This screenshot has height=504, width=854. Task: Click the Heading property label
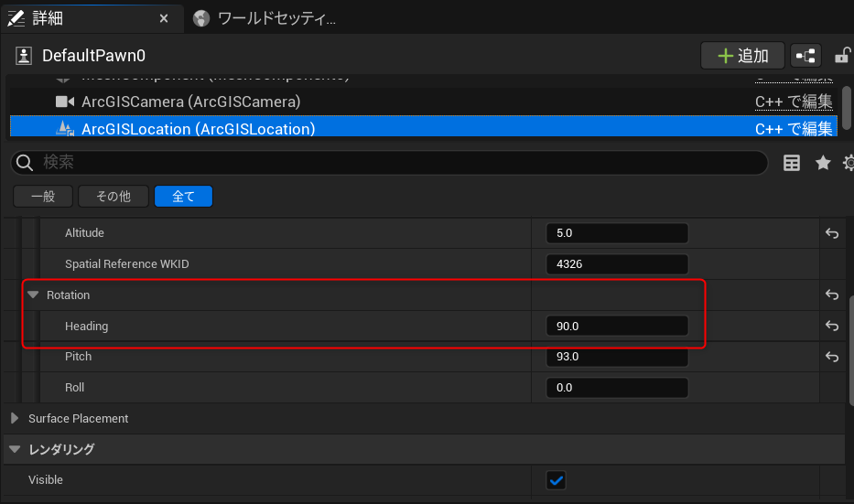pyautogui.click(x=87, y=326)
